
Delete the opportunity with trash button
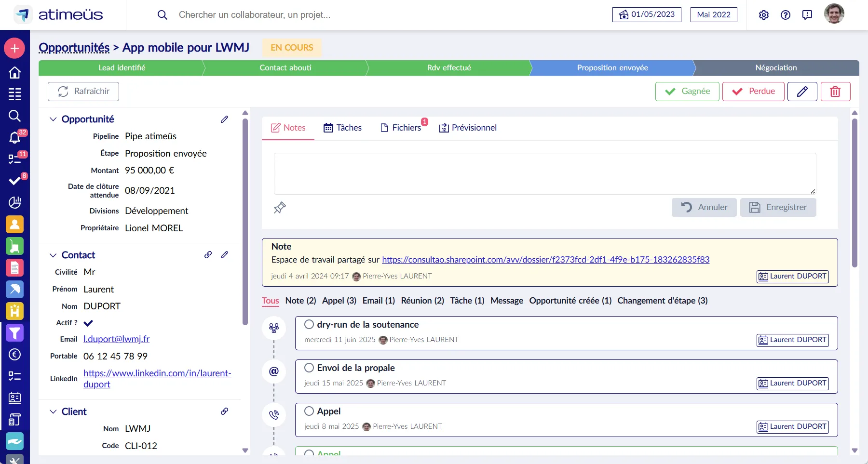(835, 92)
